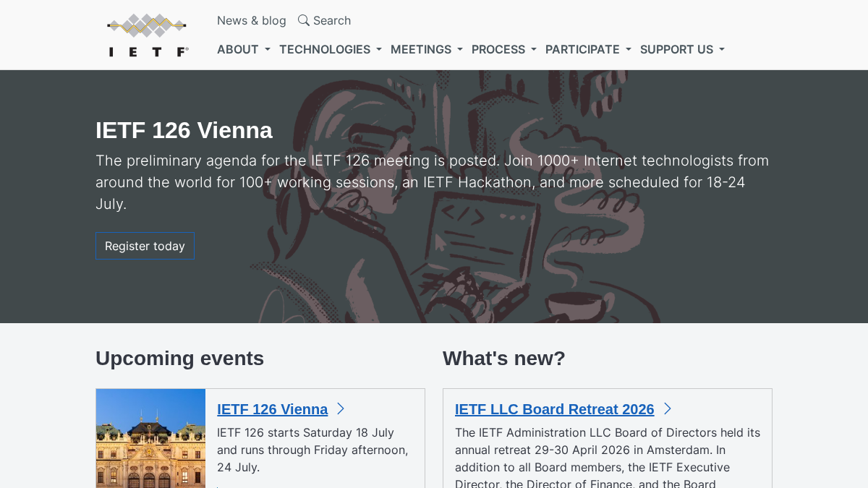The height and width of the screenshot is (488, 868).
Task: Click the Register today button
Action: coord(145,246)
